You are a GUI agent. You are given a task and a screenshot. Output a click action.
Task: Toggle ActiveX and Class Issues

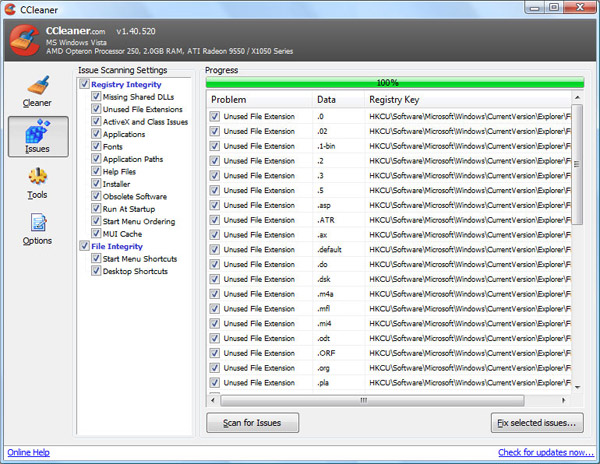96,121
